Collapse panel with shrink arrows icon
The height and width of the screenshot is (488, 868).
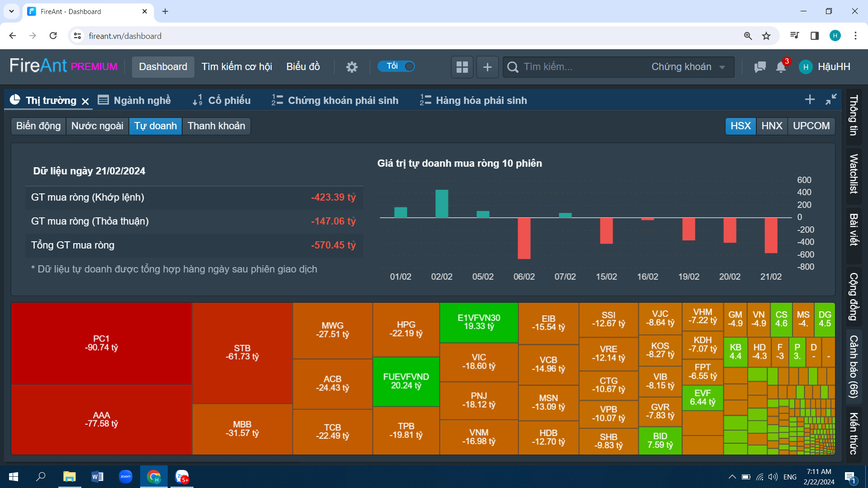(x=831, y=99)
